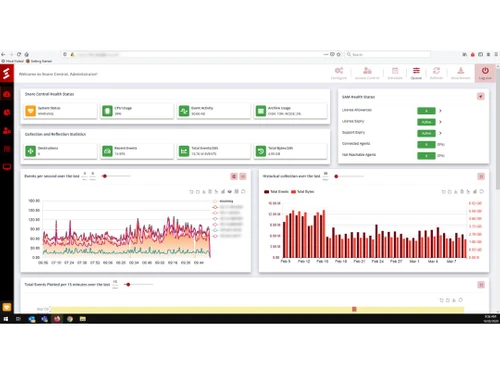Collapse the Historical collection panel

tap(481, 176)
